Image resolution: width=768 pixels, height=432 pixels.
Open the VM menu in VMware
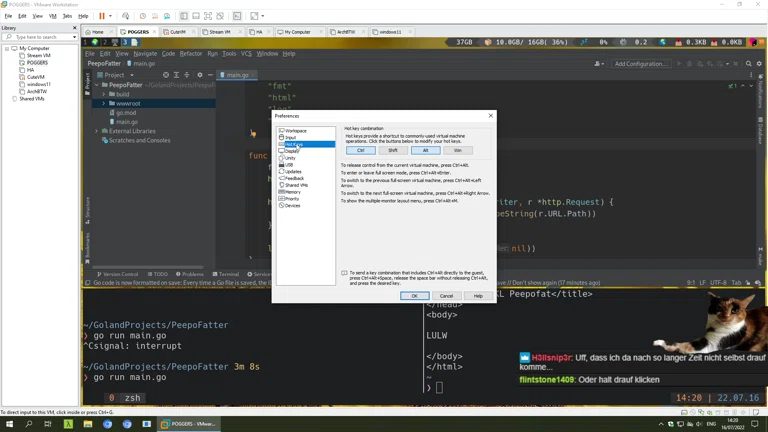pyautogui.click(x=53, y=16)
